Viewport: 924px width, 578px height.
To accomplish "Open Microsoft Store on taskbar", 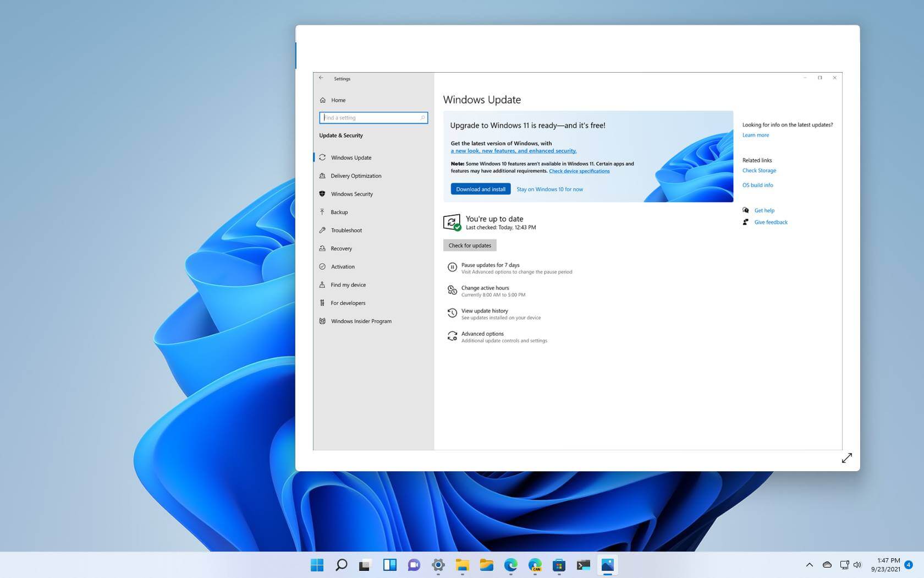I will click(559, 565).
